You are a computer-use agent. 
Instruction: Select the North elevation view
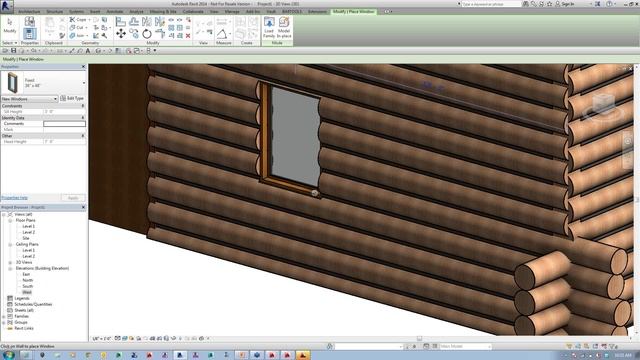(x=27, y=280)
